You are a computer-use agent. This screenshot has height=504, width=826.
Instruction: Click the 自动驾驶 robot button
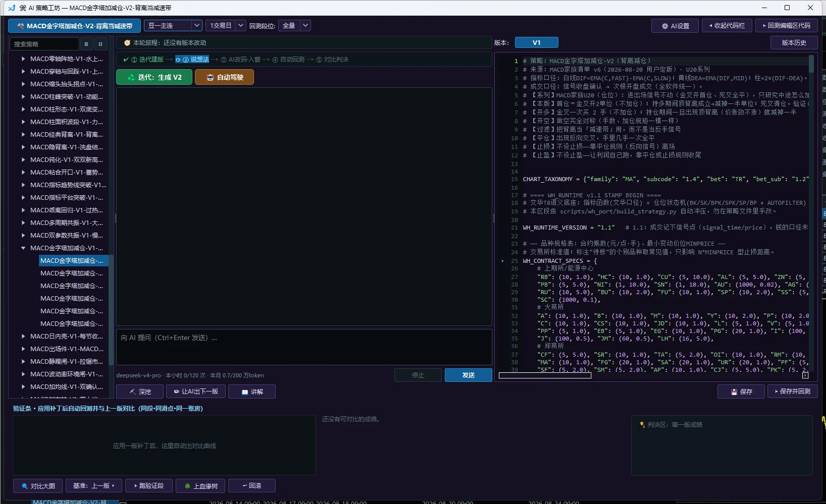click(x=224, y=77)
